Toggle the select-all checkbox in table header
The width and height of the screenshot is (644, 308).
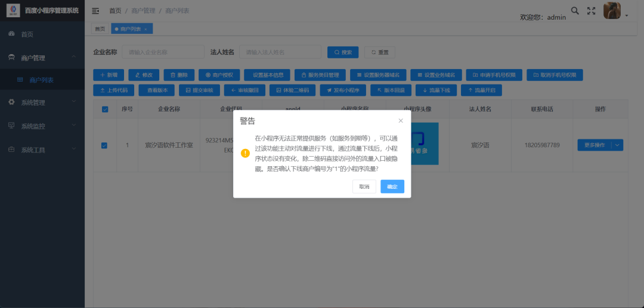coord(105,109)
